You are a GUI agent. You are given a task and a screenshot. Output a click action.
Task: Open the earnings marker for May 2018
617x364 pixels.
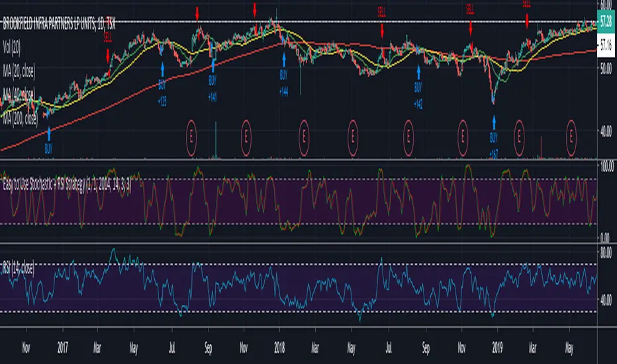click(x=353, y=138)
